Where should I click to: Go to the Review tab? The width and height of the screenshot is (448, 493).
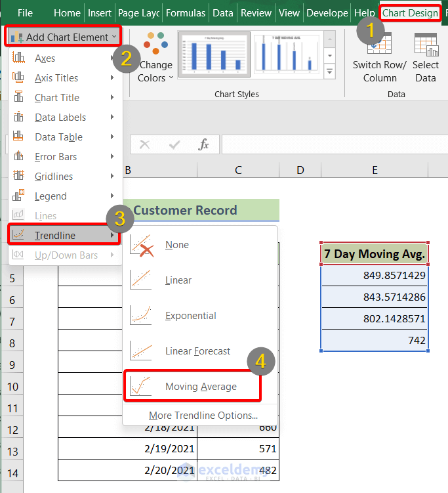256,13
